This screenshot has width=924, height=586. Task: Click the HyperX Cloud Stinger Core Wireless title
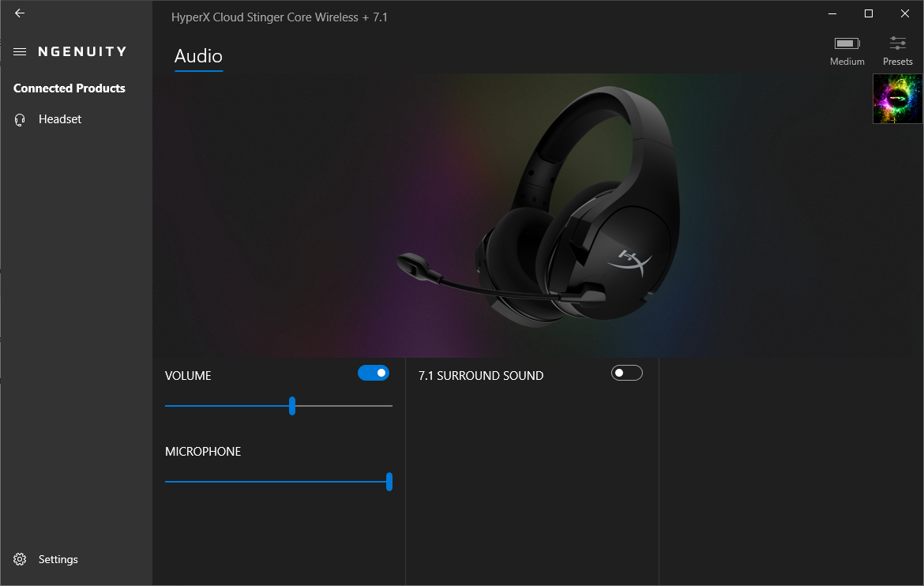coord(280,17)
